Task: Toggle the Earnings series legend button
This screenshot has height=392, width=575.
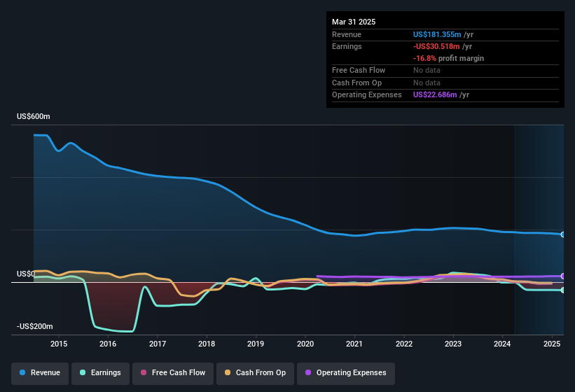Action: click(x=100, y=373)
